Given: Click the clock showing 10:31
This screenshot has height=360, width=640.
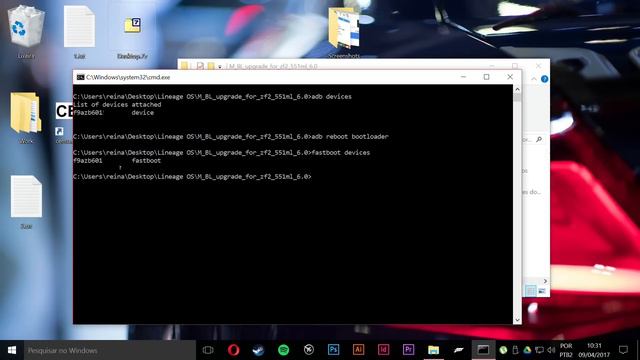Looking at the screenshot, I should click(x=594, y=350).
